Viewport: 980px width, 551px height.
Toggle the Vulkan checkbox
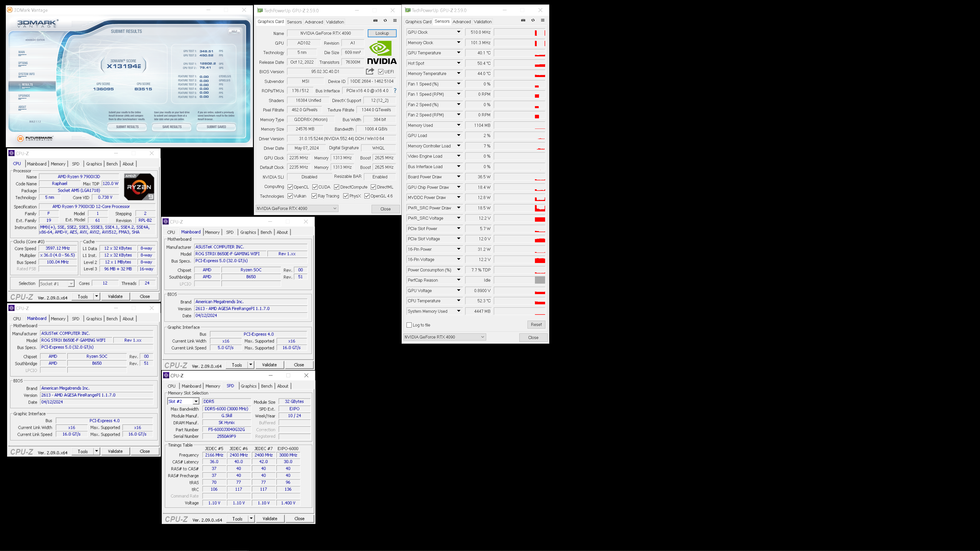[290, 196]
